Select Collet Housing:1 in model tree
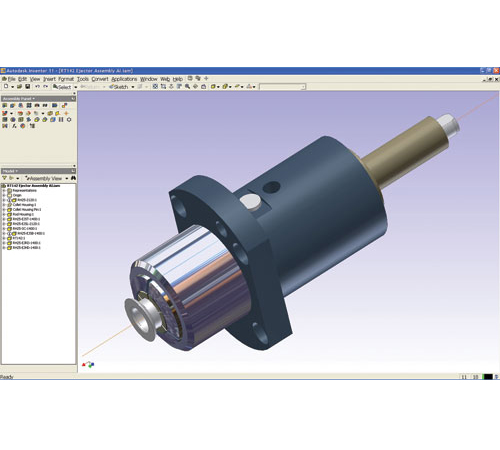This screenshot has width=500, height=450. tap(24, 205)
